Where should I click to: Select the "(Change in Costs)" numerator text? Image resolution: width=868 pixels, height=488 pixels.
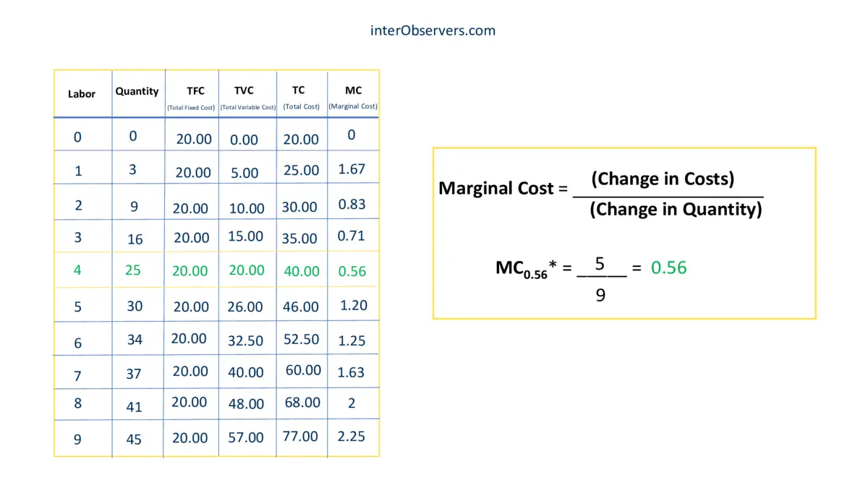pyautogui.click(x=663, y=179)
